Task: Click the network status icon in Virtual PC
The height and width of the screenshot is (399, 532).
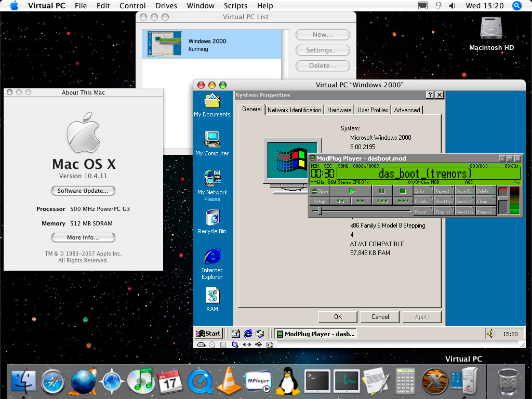Action: pos(247,345)
